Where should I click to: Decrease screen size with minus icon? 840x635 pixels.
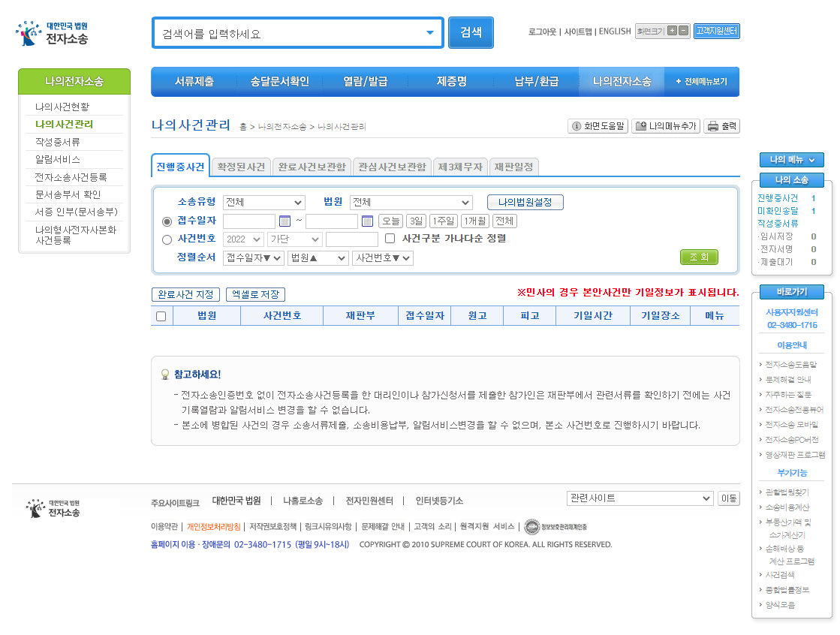coord(683,31)
